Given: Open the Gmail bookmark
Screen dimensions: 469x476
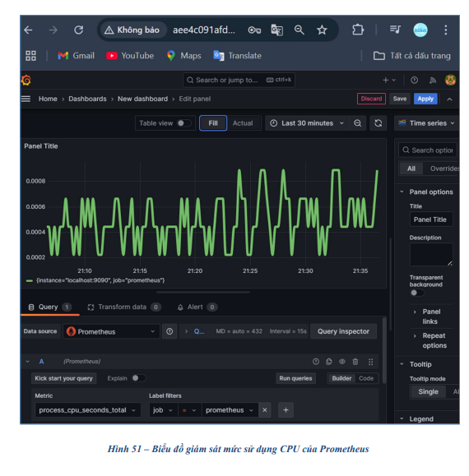Looking at the screenshot, I should click(77, 56).
